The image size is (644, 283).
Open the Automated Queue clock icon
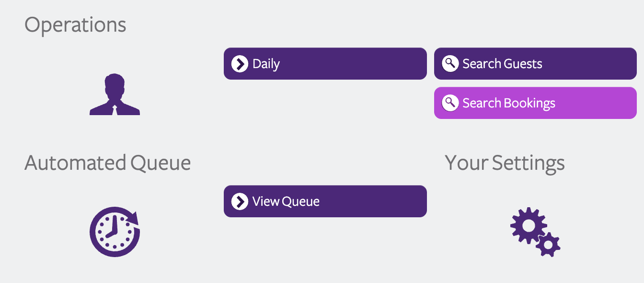(x=115, y=232)
